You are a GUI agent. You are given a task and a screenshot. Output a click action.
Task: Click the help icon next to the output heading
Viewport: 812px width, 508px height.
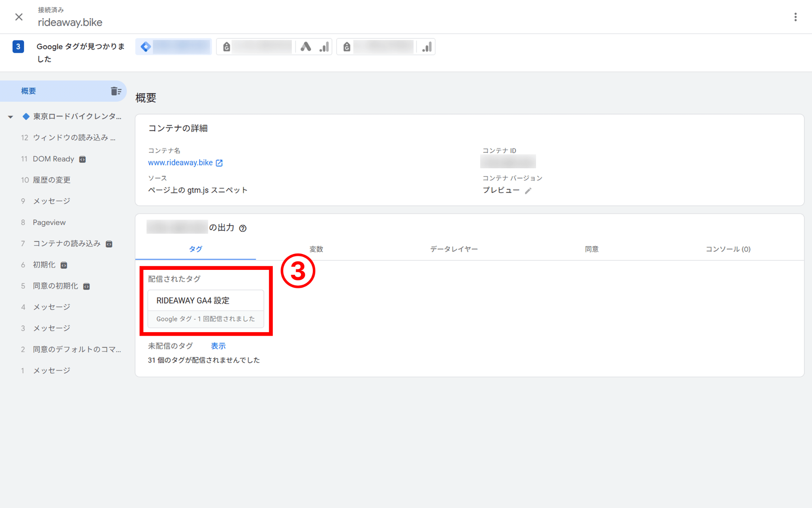(243, 228)
